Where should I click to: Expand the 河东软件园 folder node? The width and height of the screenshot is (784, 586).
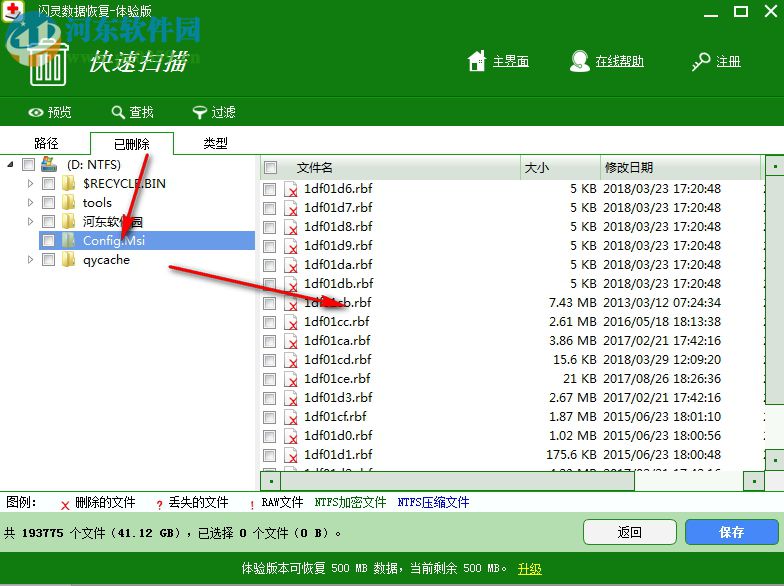(x=30, y=222)
